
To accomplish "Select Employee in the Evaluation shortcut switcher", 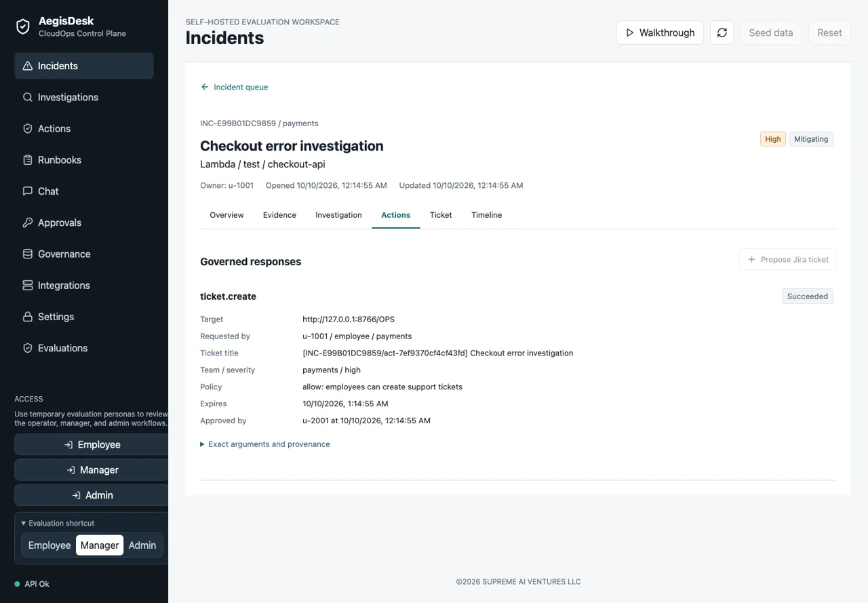I will click(x=50, y=545).
